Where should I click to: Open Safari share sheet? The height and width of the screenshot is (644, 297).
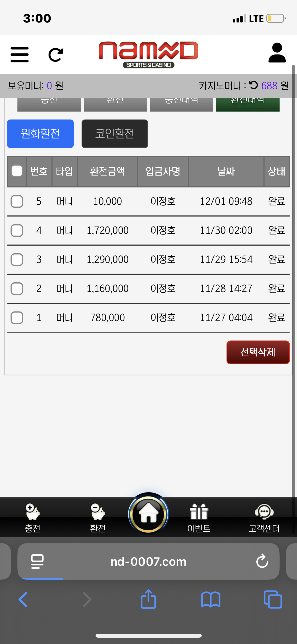148,599
